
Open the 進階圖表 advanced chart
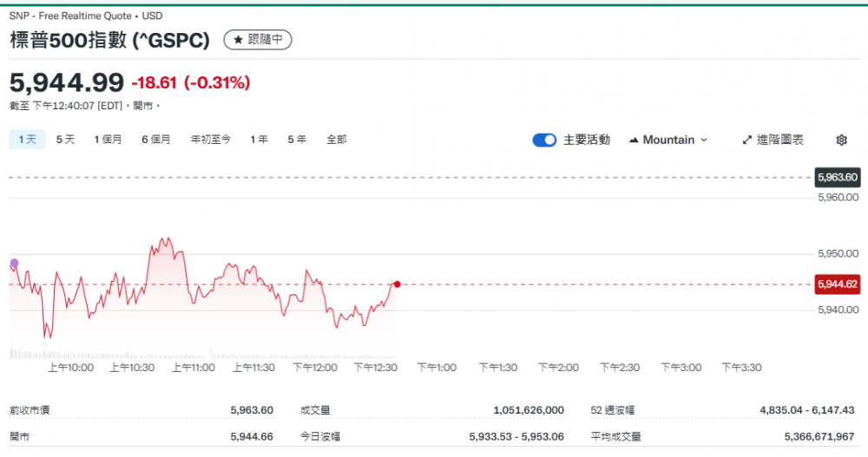[773, 140]
